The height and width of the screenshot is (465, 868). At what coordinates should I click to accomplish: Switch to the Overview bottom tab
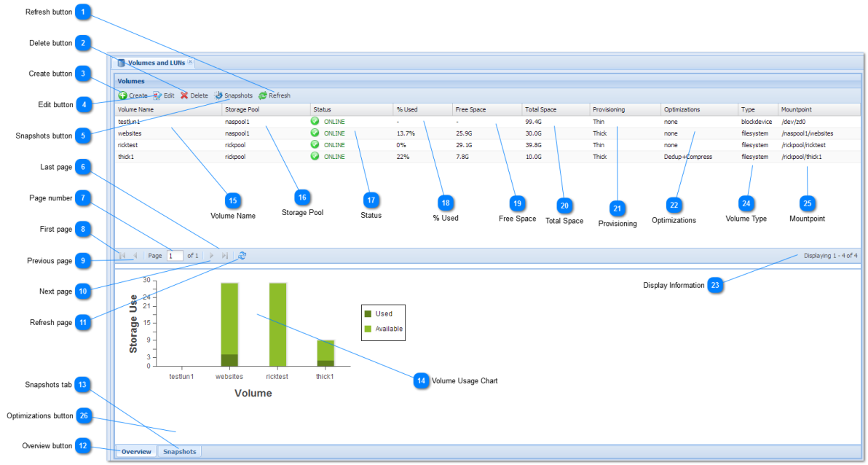pos(136,452)
